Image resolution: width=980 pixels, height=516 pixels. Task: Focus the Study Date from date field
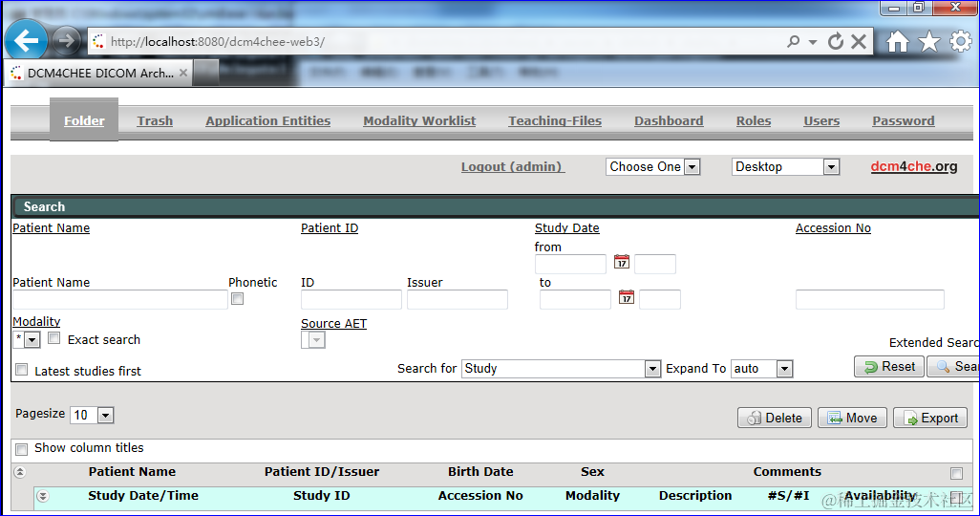tap(570, 264)
